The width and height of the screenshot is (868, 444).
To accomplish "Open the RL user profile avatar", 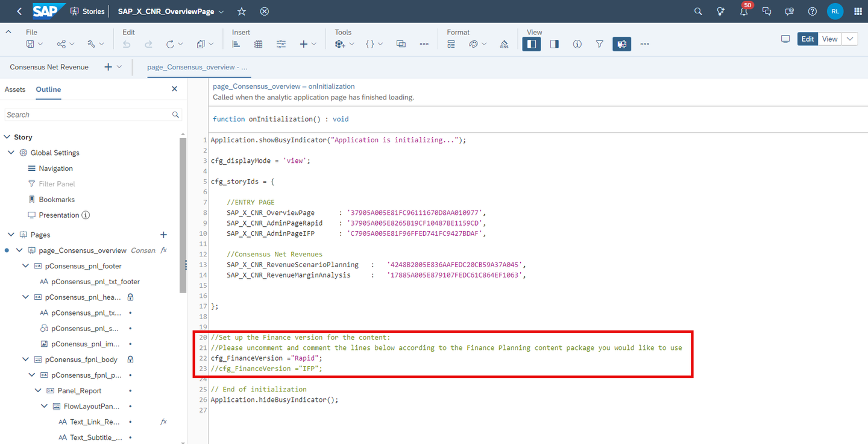I will [x=835, y=11].
